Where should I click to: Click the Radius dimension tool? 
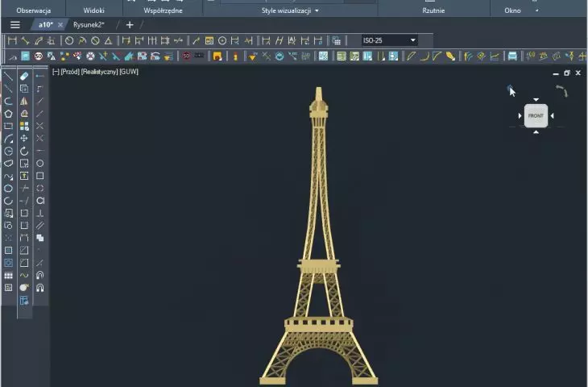[x=69, y=40]
